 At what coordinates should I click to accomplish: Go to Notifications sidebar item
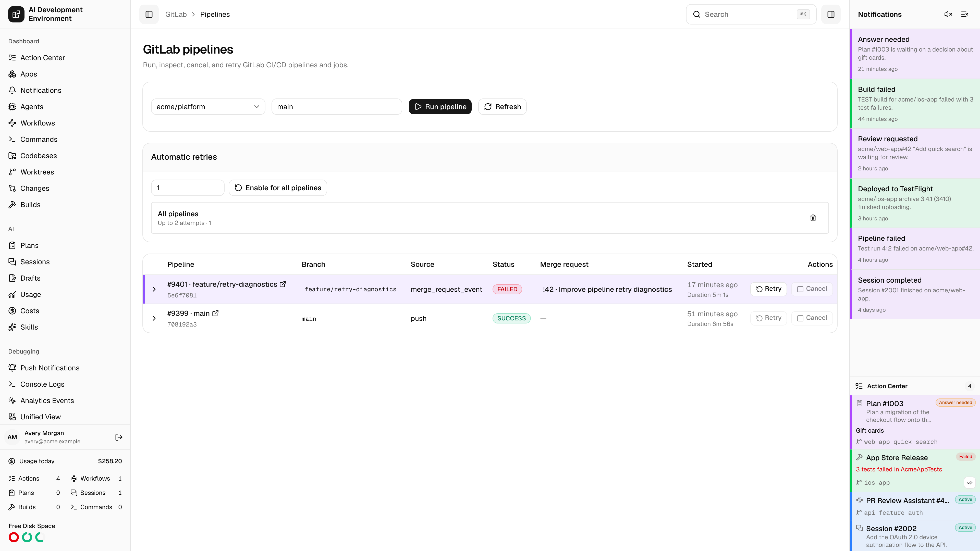click(65, 91)
